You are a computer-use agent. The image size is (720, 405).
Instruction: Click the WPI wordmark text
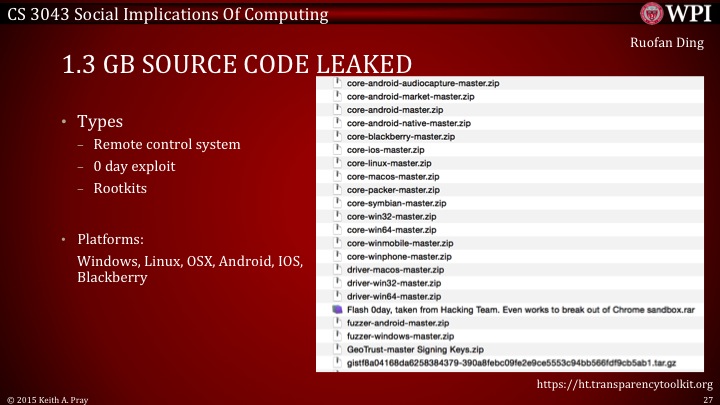689,12
